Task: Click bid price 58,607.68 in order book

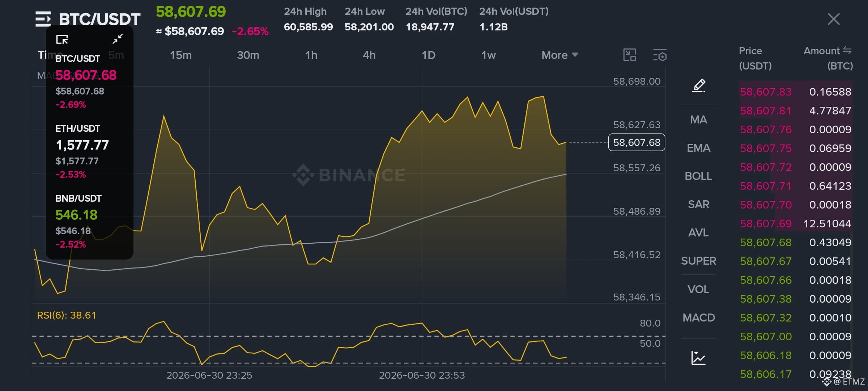Action: pyautogui.click(x=766, y=242)
